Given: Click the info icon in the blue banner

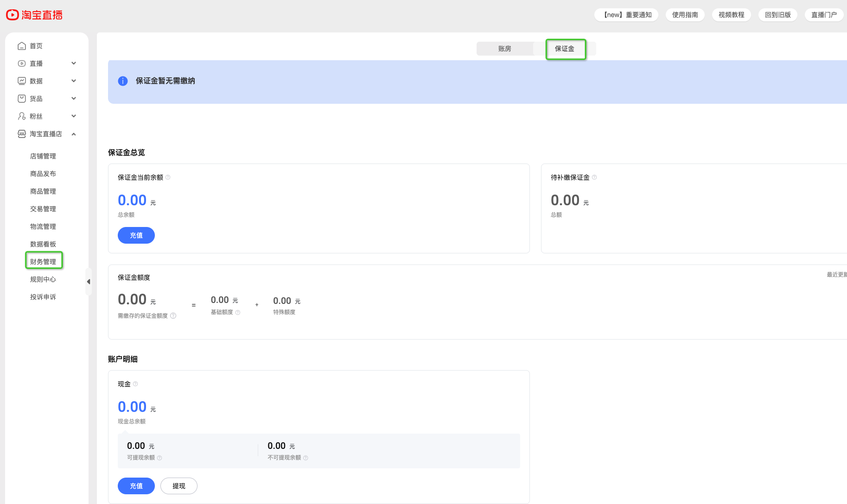Looking at the screenshot, I should point(123,81).
